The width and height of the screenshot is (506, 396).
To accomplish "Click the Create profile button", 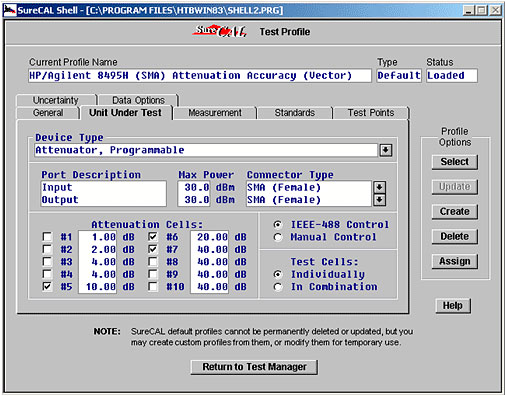I will (x=455, y=212).
